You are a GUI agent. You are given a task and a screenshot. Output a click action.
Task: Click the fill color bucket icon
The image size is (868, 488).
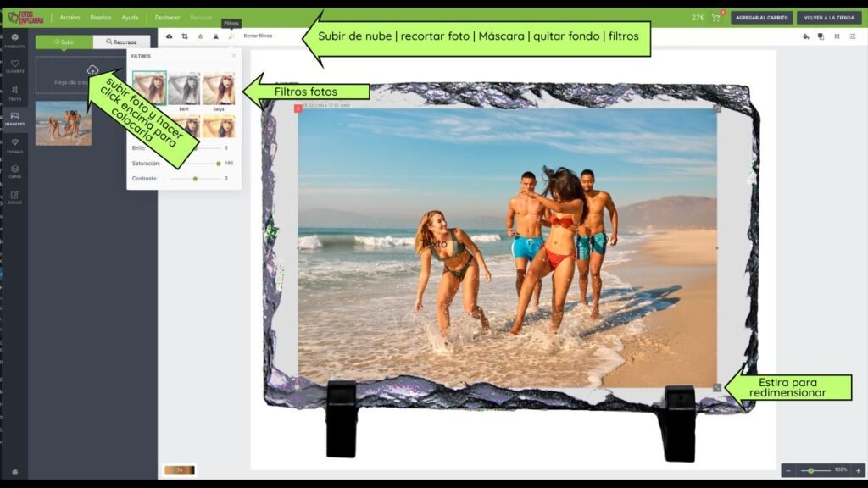point(805,36)
